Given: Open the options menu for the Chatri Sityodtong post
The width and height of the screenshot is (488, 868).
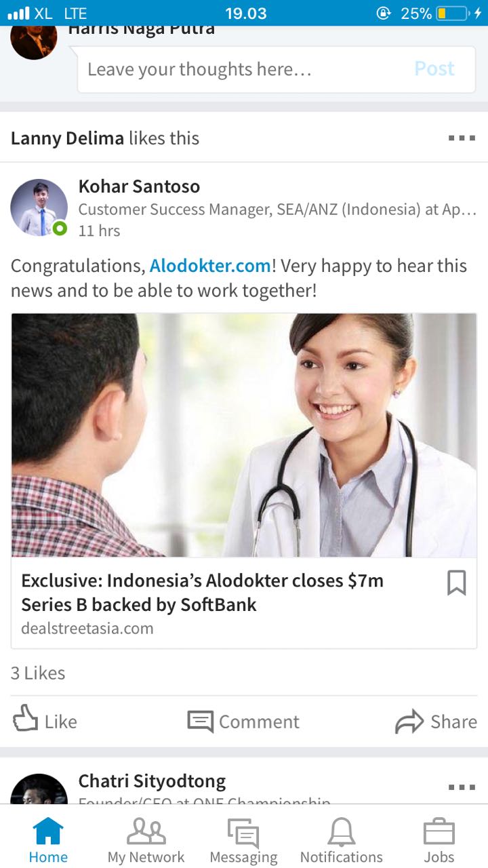Looking at the screenshot, I should click(x=462, y=787).
